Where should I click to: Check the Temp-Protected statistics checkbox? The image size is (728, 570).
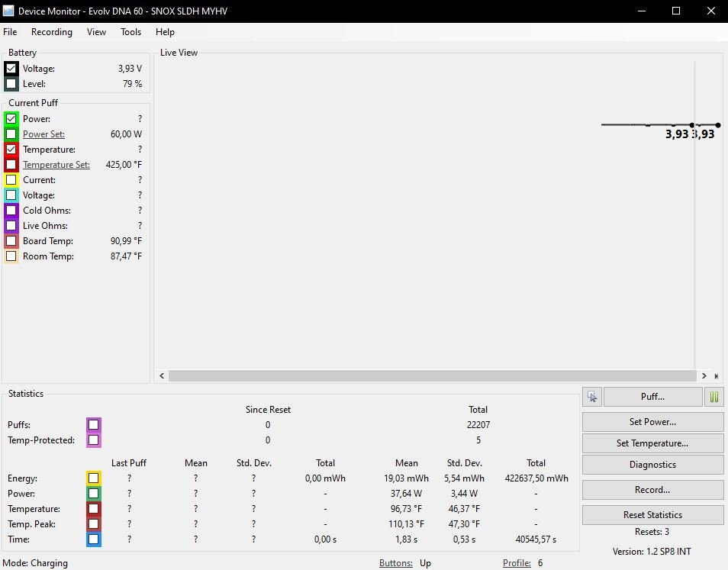93,440
